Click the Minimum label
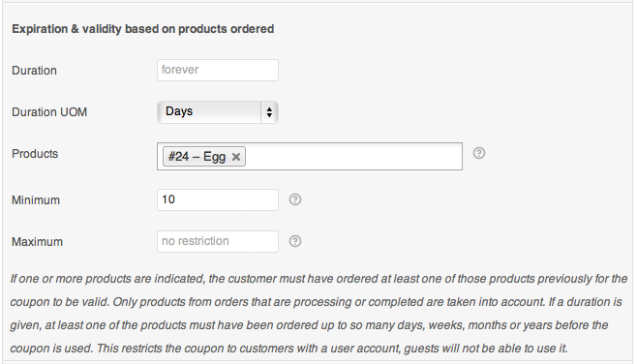This screenshot has height=364, width=637. (36, 199)
